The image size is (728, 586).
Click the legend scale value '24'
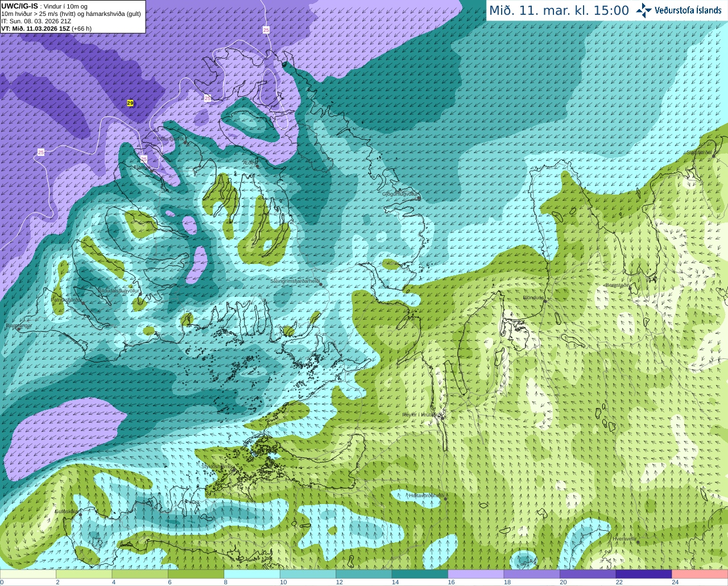click(x=675, y=582)
